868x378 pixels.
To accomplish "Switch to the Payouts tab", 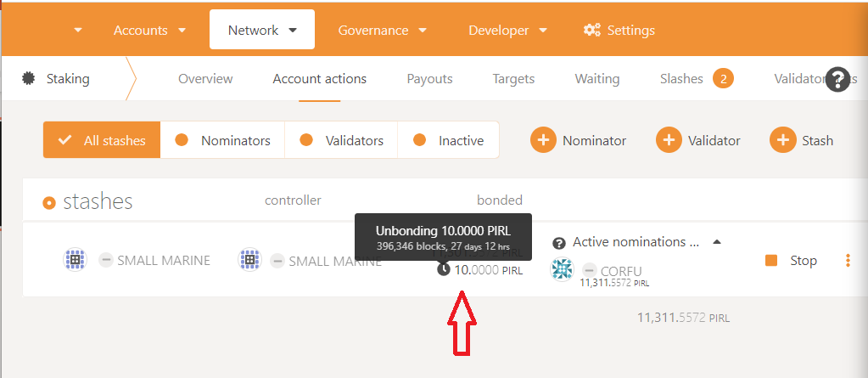I will tap(429, 79).
